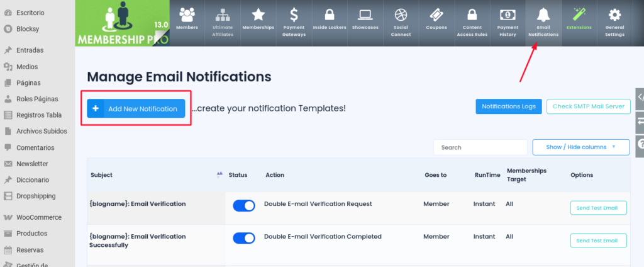
Task: Click the Medios media icon
Action: point(8,67)
